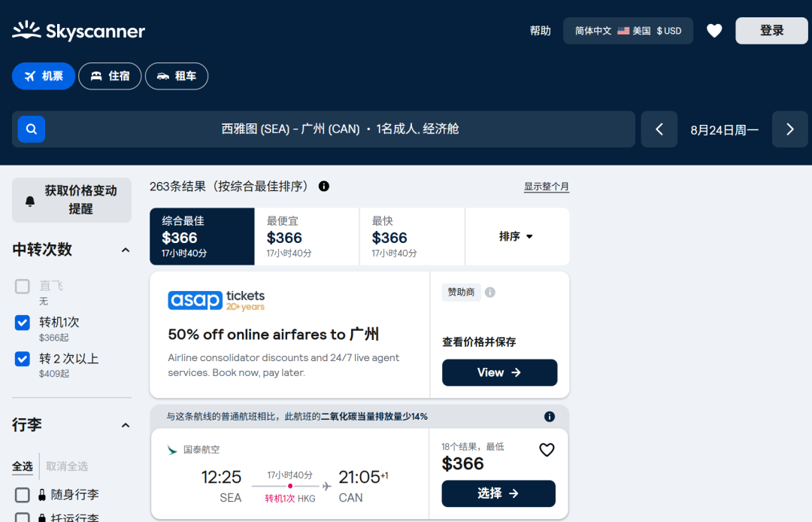Viewport: 812px width, 522px height.
Task: Click the info icon next to 赞助商
Action: (490, 292)
